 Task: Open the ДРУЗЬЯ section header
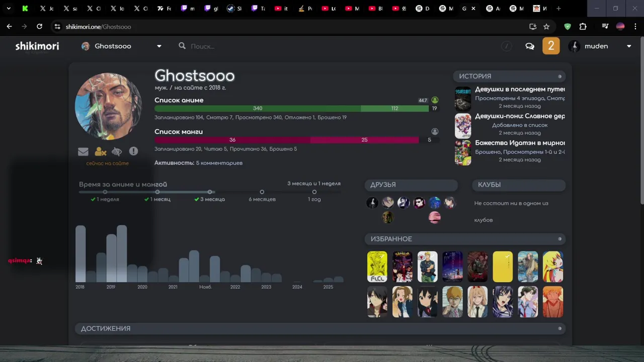pyautogui.click(x=411, y=185)
